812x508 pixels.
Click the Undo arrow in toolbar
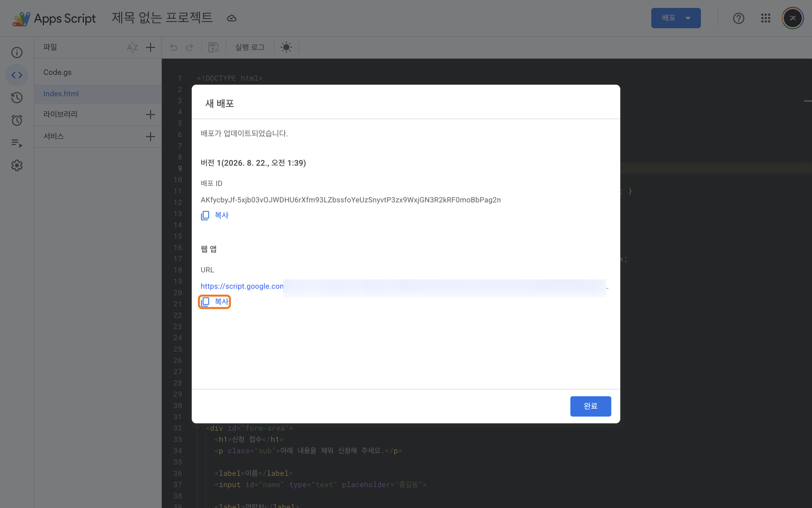[174, 47]
